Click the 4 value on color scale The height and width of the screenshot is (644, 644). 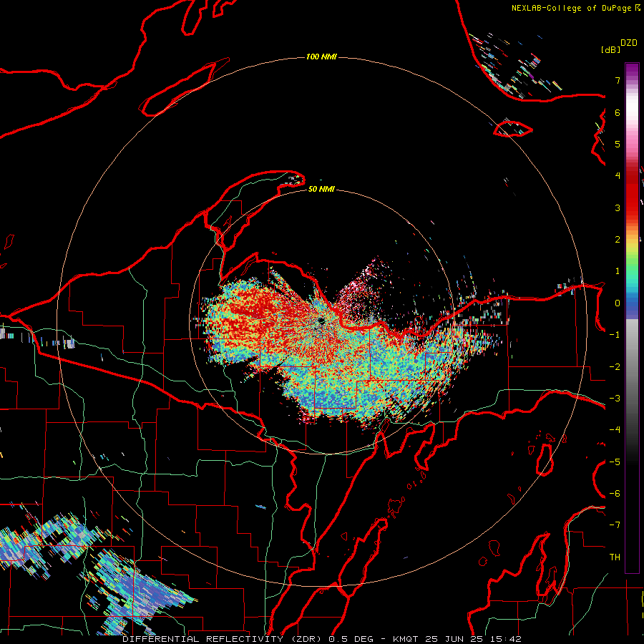click(x=618, y=176)
